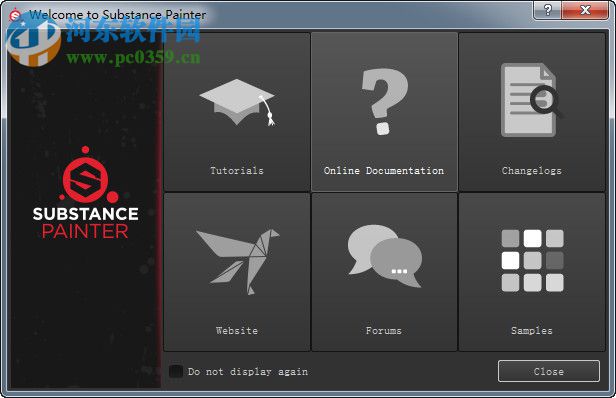Click the Website label
Image resolution: width=616 pixels, height=398 pixels.
pyautogui.click(x=237, y=331)
